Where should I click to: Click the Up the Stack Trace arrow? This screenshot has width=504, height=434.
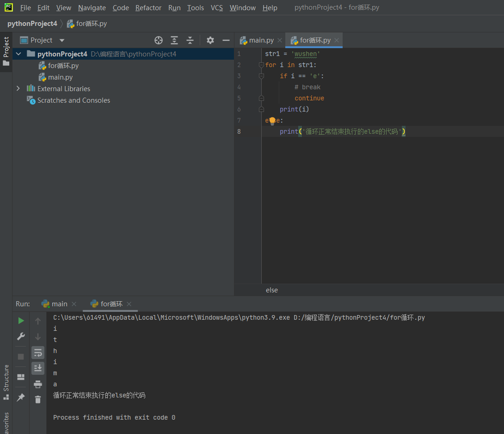coord(38,321)
